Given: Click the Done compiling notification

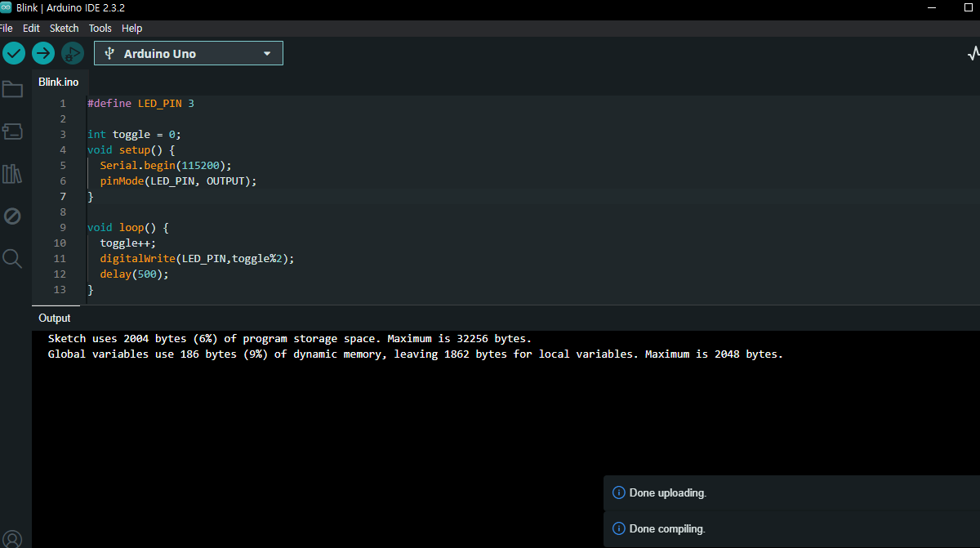Looking at the screenshot, I should [x=791, y=529].
